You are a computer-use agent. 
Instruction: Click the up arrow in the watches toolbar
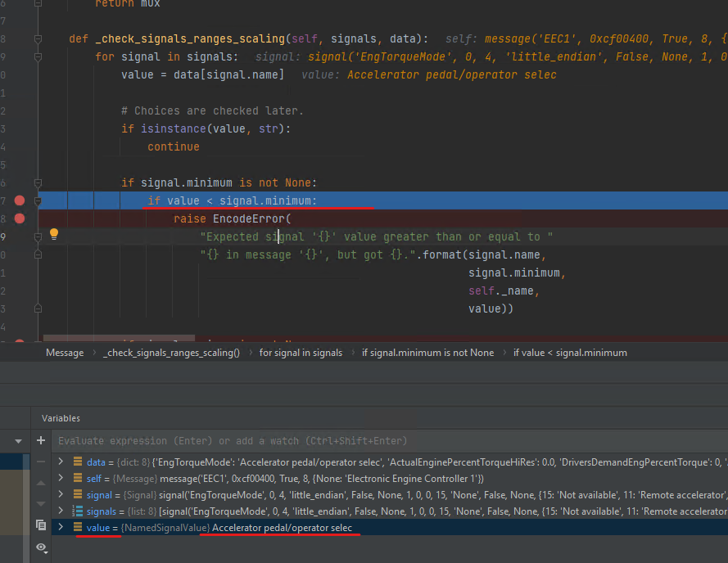pyautogui.click(x=39, y=483)
